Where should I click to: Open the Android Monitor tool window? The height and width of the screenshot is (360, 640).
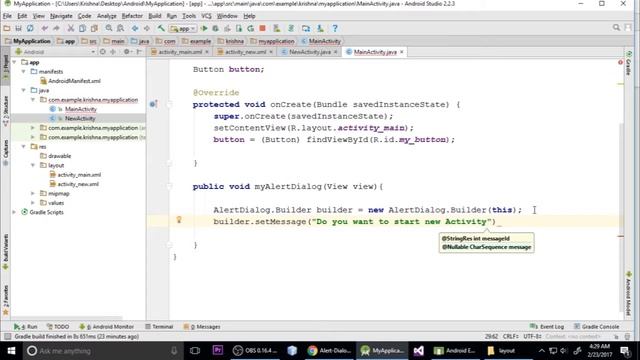pyautogui.click(x=106, y=327)
